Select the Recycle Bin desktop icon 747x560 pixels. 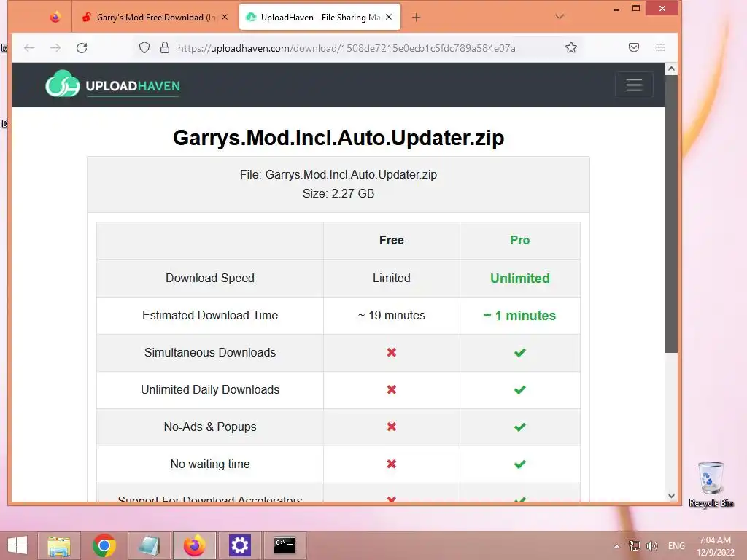(711, 485)
